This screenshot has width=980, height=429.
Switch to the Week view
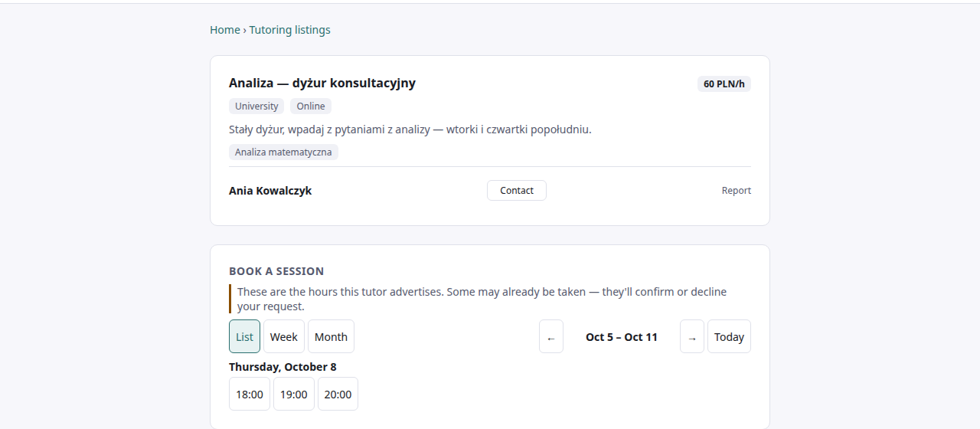(x=284, y=336)
